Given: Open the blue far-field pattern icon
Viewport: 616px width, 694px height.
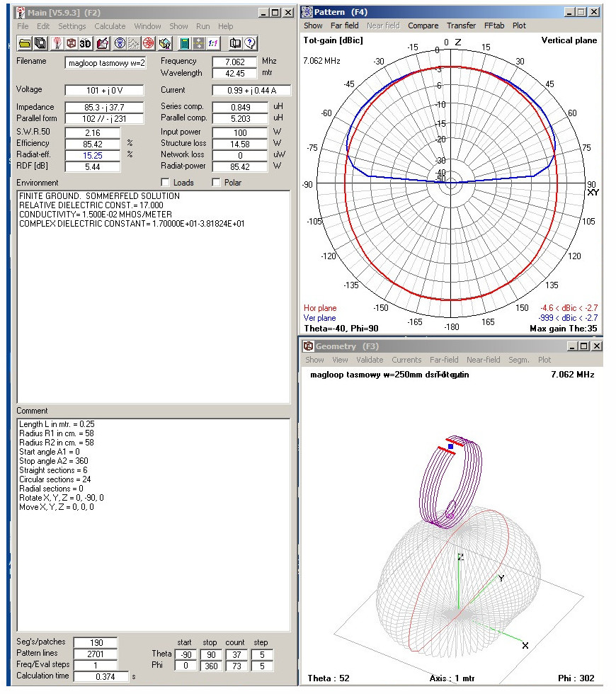Looking at the screenshot, I should tap(120, 44).
